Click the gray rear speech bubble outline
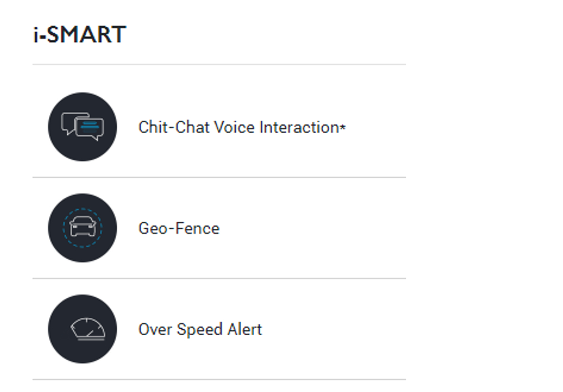The width and height of the screenshot is (563, 392). click(70, 123)
